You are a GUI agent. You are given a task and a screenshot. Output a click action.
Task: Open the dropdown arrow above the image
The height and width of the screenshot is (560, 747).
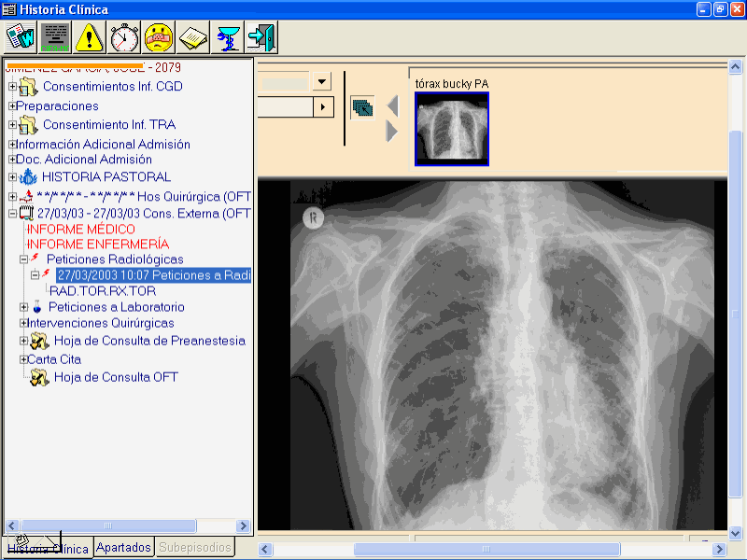coord(322,81)
